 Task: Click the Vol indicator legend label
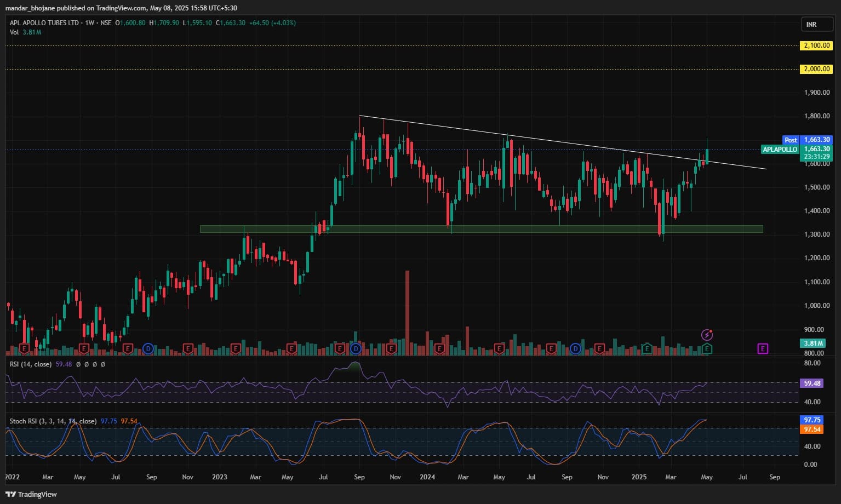click(x=14, y=32)
